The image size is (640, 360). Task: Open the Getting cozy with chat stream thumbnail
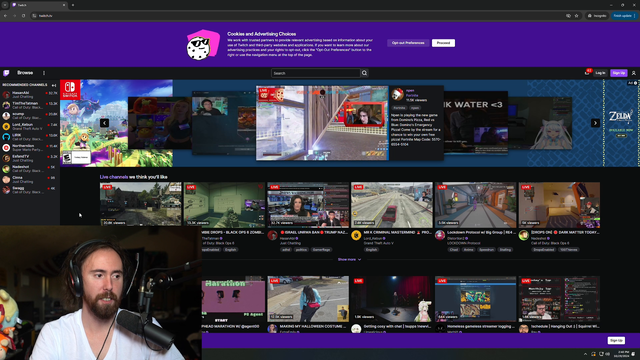(x=392, y=299)
